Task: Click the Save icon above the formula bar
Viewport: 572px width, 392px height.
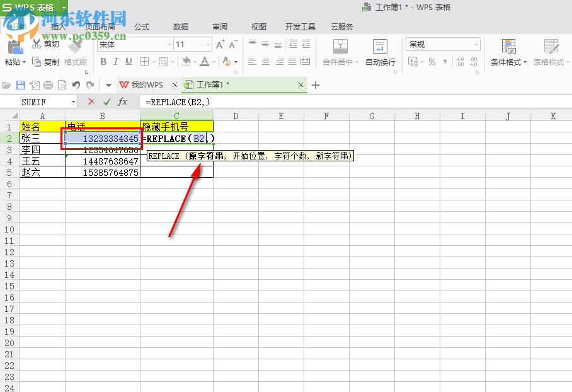Action: tap(21, 84)
